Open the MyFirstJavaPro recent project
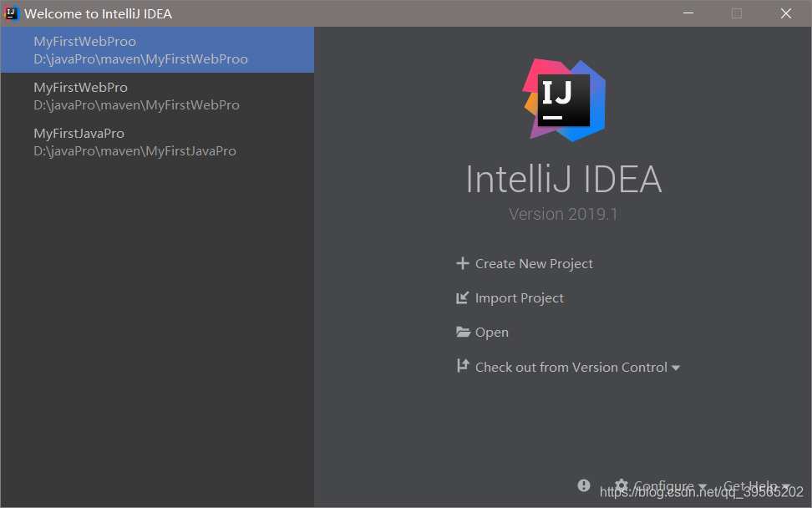 [x=157, y=142]
